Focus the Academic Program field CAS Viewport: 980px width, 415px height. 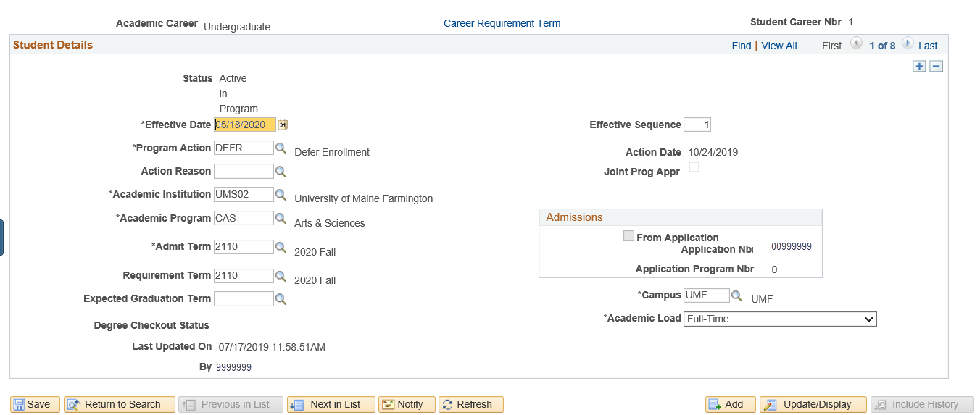[x=244, y=218]
